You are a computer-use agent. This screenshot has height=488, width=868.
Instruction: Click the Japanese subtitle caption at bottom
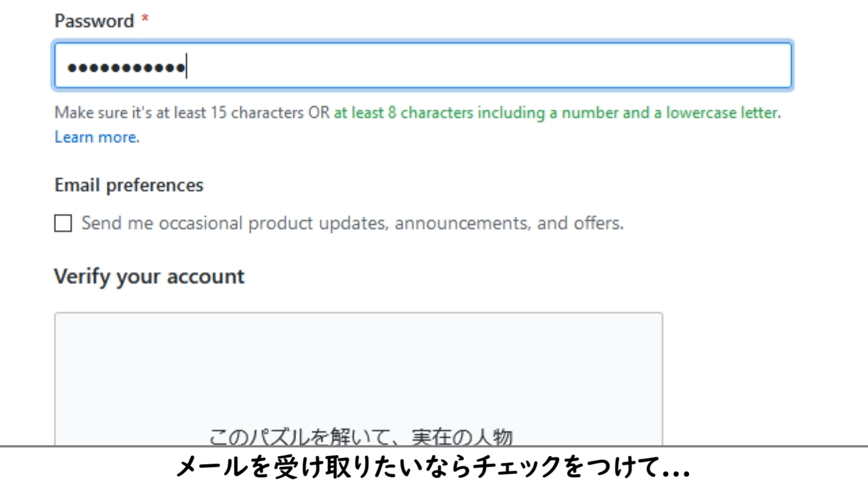point(433,467)
